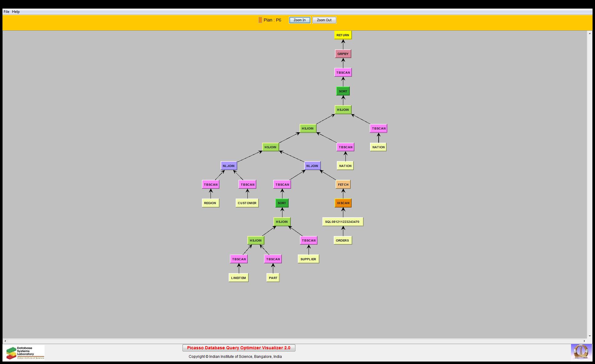Select the REGION table node
The width and height of the screenshot is (595, 364).
(x=210, y=203)
